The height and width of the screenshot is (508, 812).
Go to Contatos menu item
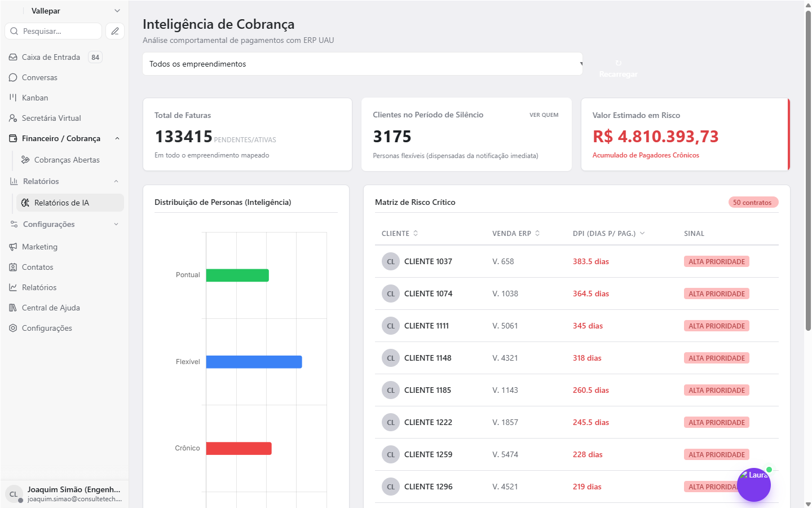coord(38,267)
